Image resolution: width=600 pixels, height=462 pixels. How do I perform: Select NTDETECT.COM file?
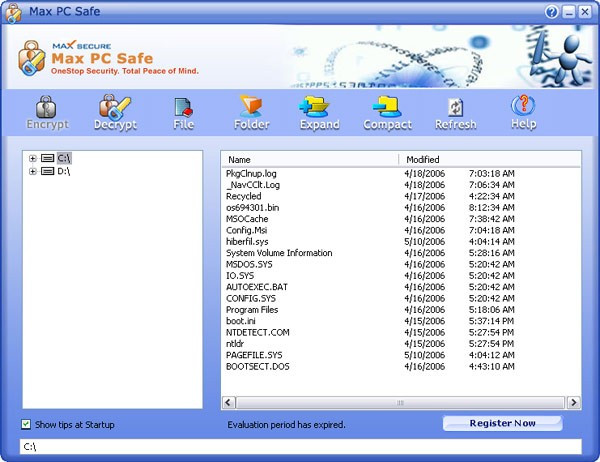point(258,332)
